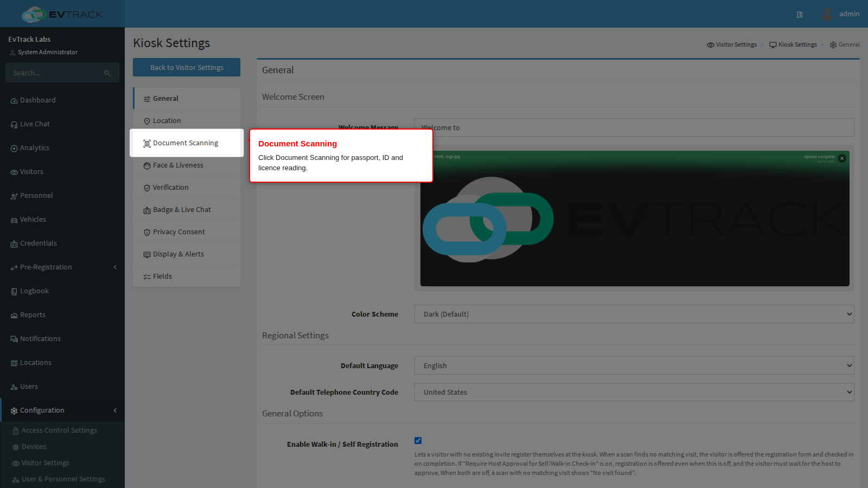868x488 pixels.
Task: Click the kiosk logo image preview
Action: pos(635,219)
